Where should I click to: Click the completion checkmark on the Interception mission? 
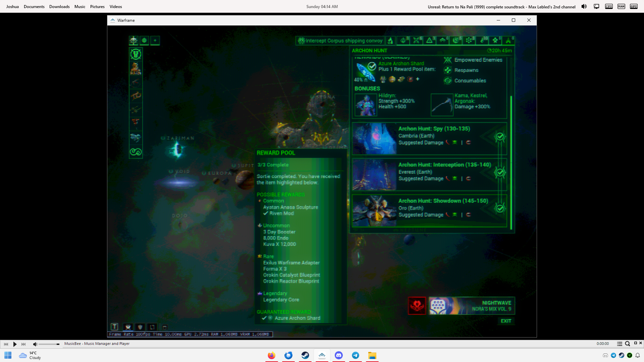click(500, 173)
